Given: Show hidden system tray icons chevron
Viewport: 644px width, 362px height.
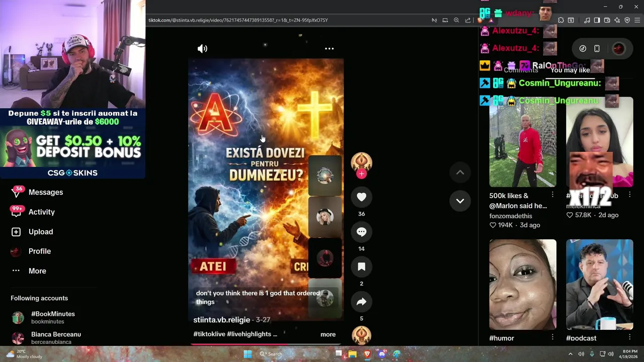Looking at the screenshot, I should pos(571,354).
